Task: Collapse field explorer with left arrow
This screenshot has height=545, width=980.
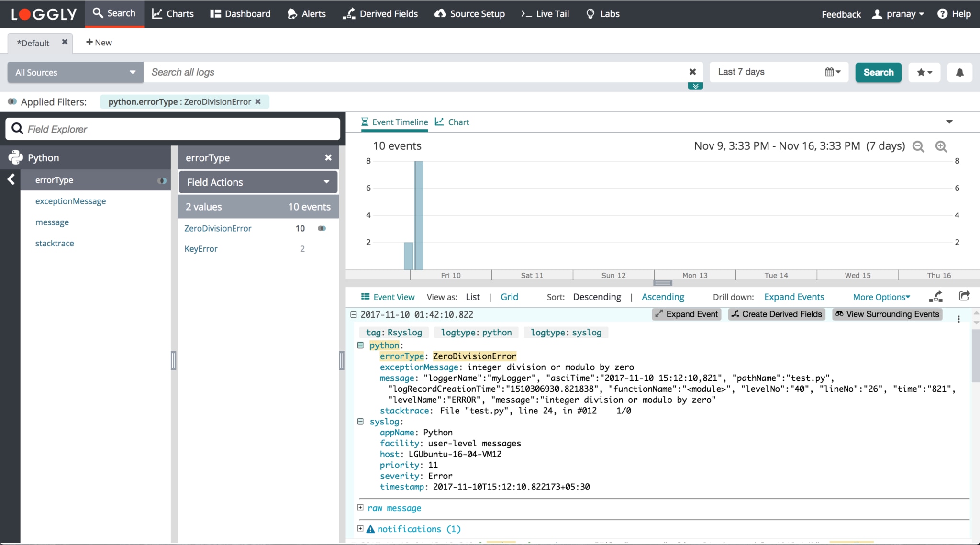Action: tap(11, 179)
